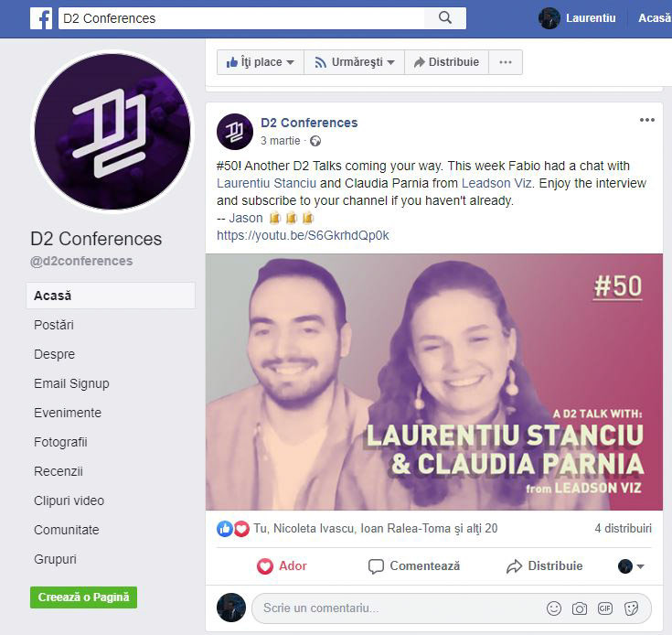
Task: Click the Leadson Viz page link
Action: tap(496, 183)
